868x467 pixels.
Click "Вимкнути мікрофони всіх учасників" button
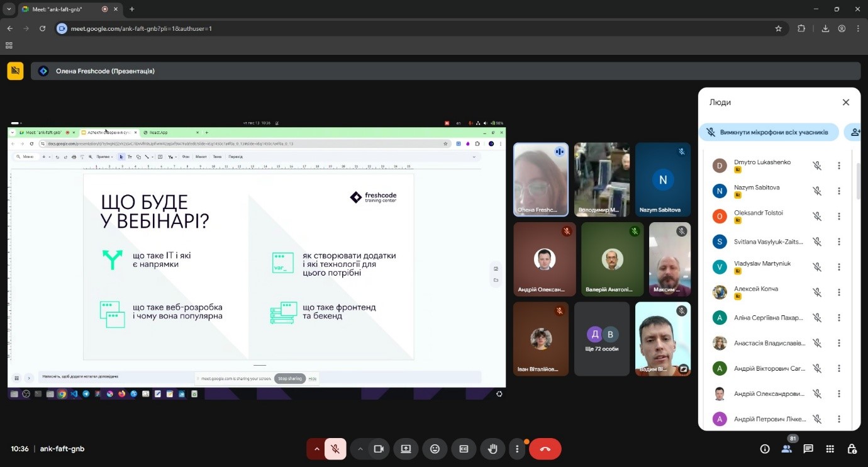pyautogui.click(x=769, y=132)
